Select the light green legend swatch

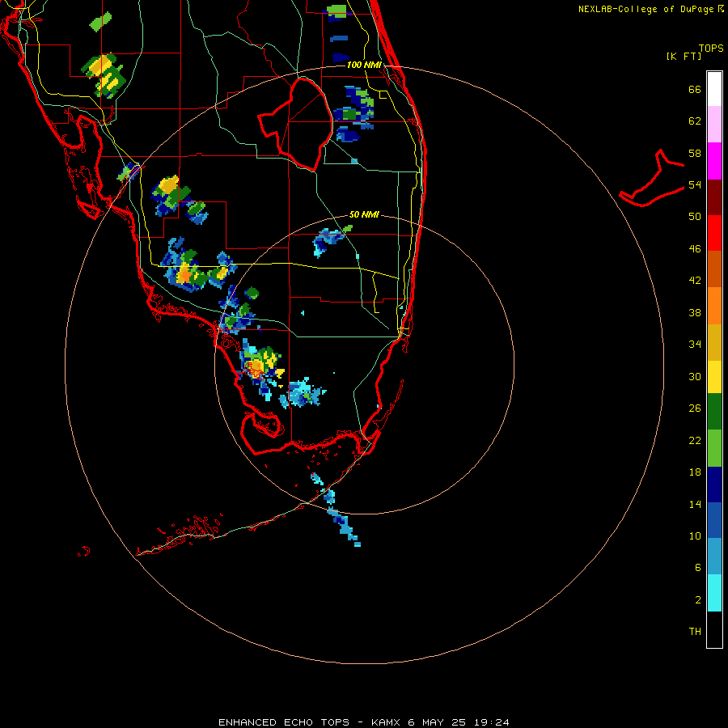click(714, 448)
